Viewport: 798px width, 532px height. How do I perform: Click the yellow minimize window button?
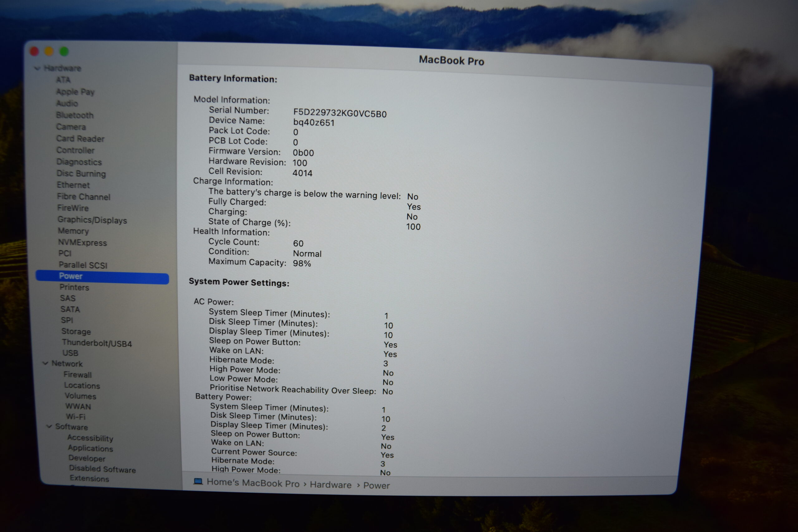click(49, 51)
